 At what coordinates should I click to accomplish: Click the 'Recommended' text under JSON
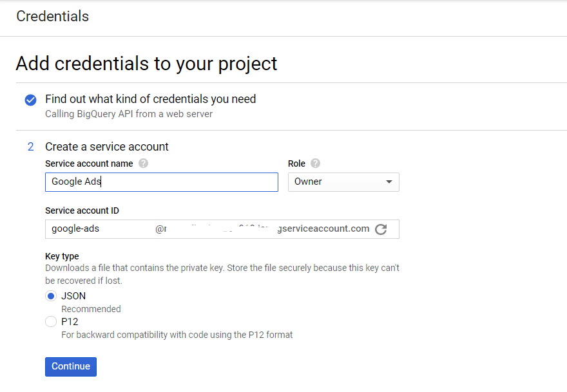click(91, 309)
